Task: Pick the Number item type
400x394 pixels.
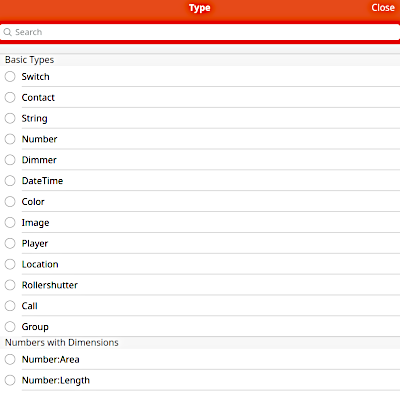Action: coord(10,139)
